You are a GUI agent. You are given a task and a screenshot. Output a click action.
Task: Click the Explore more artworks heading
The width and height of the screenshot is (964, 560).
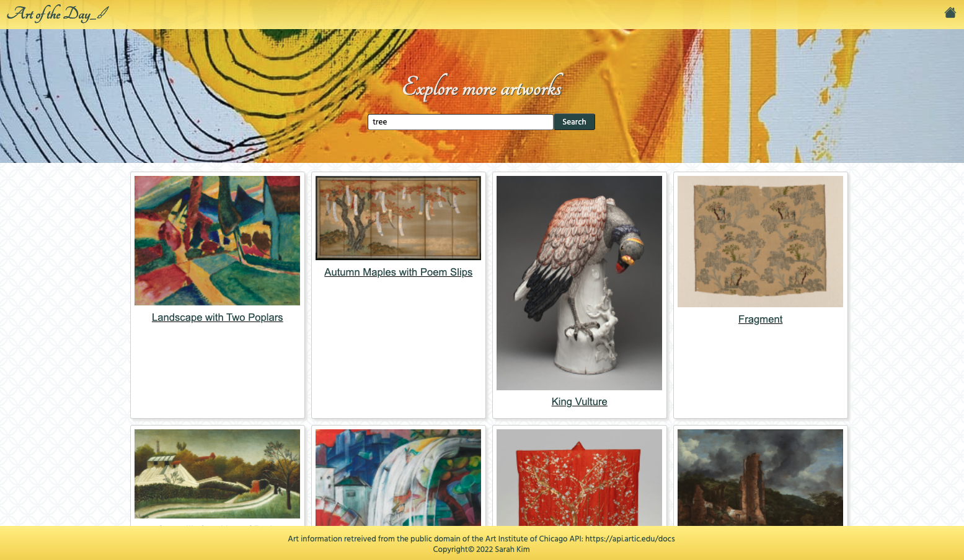point(482,87)
